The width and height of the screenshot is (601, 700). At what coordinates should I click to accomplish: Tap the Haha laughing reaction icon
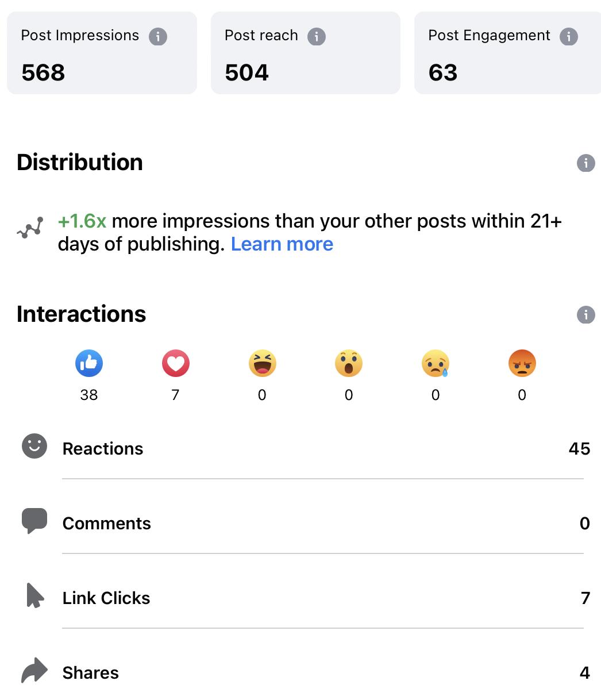262,364
